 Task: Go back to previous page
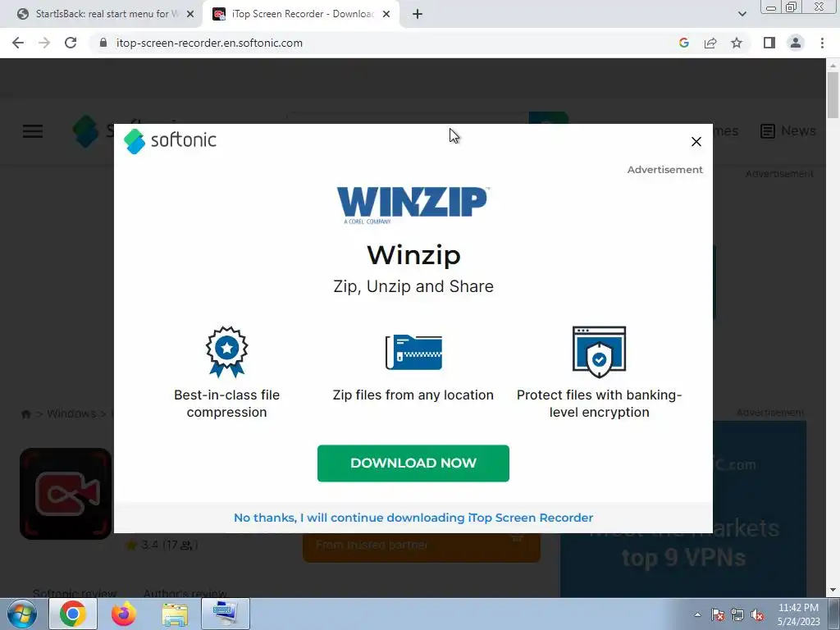click(x=18, y=43)
